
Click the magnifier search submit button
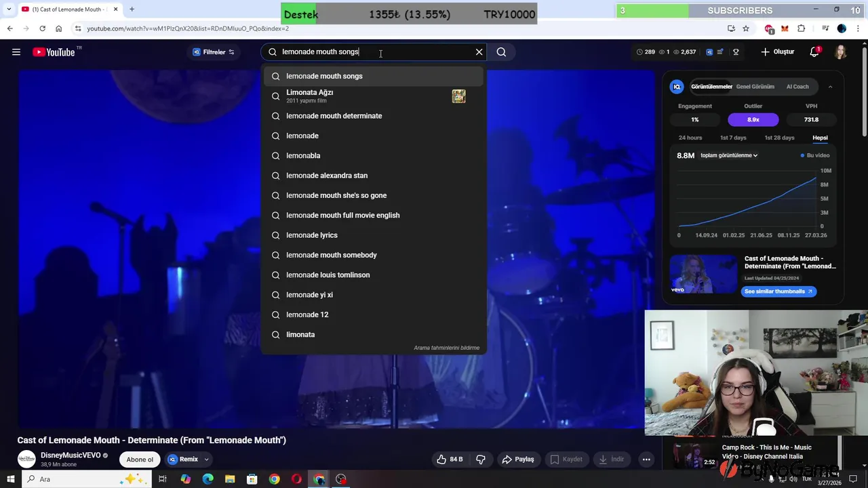501,52
